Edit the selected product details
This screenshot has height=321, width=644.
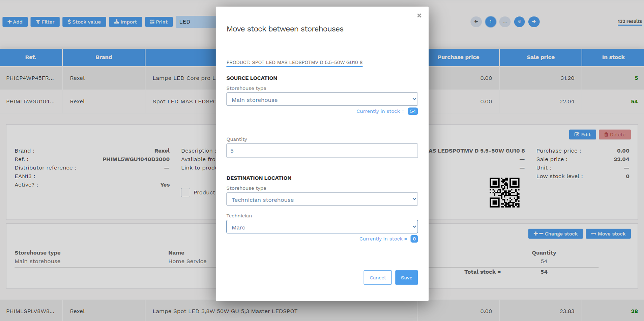582,134
